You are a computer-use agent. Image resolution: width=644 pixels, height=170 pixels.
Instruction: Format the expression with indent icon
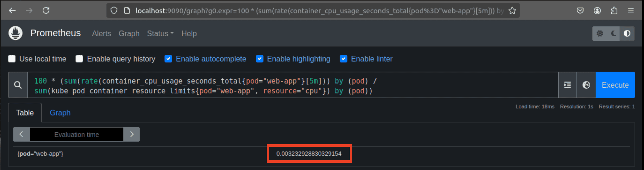(x=567, y=85)
